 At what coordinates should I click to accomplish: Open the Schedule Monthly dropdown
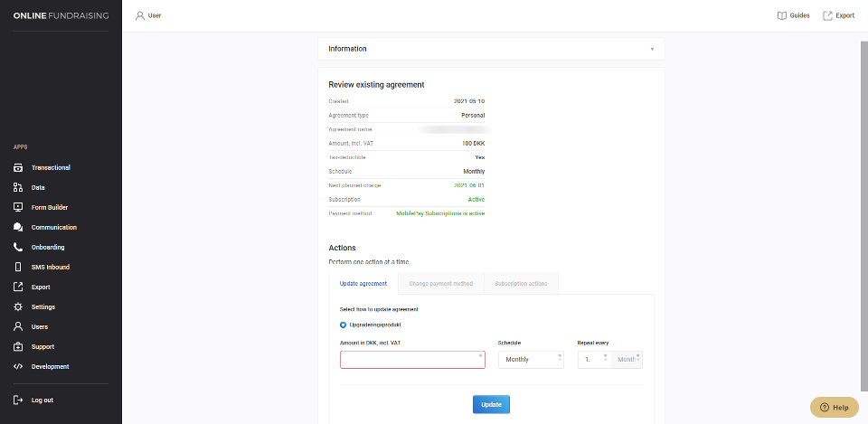click(531, 360)
